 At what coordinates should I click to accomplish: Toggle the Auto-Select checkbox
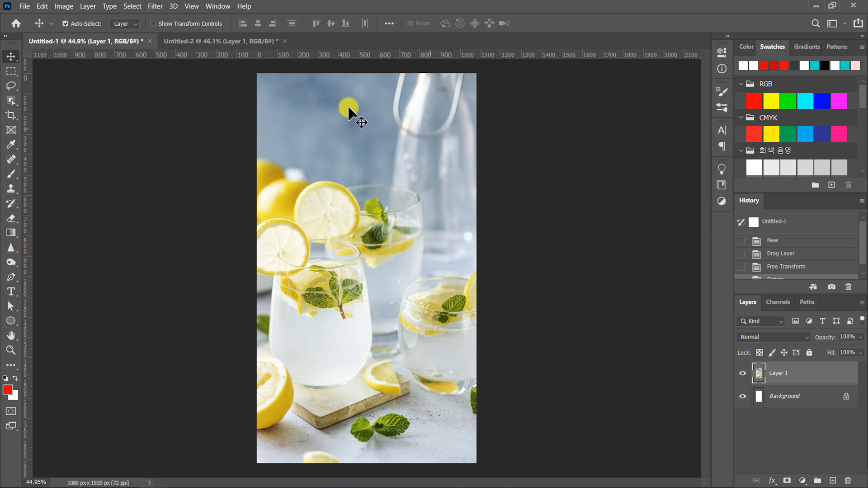point(66,23)
